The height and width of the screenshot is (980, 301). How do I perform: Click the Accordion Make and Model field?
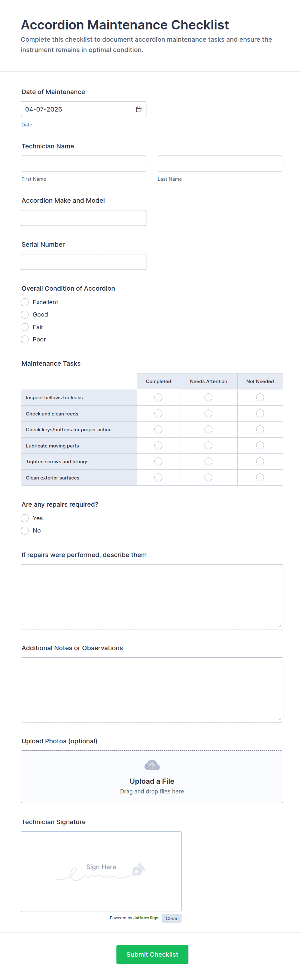click(x=84, y=218)
